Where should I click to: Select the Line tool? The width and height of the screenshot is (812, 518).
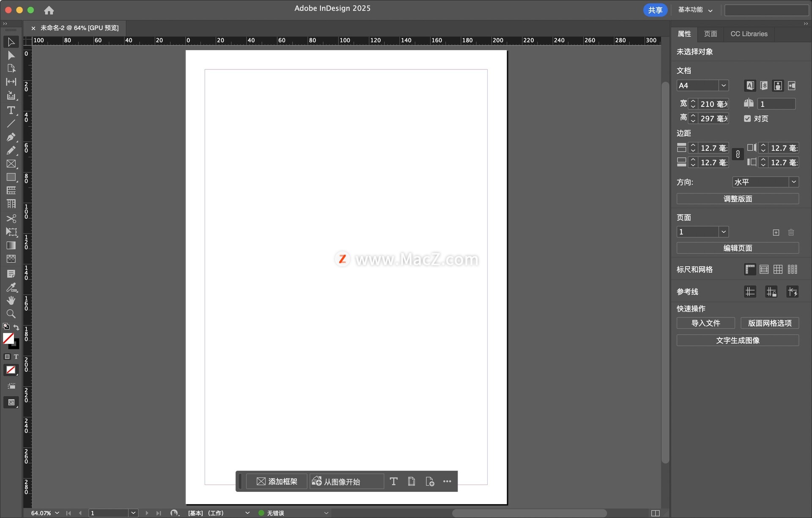point(11,124)
